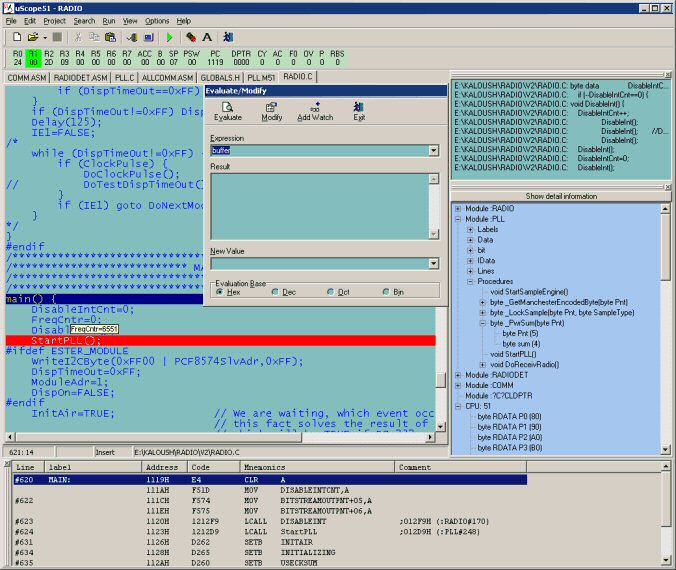
Task: Select the Bin evaluation base
Action: click(386, 292)
